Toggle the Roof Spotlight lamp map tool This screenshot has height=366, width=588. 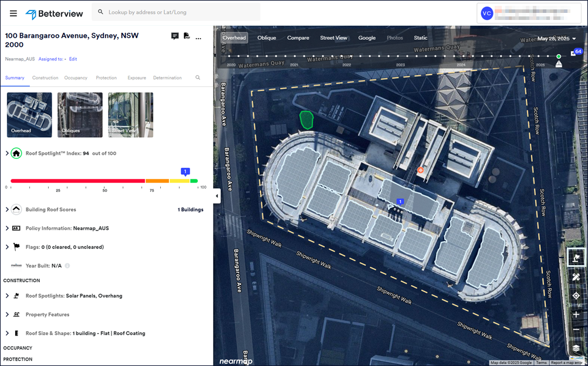576,257
